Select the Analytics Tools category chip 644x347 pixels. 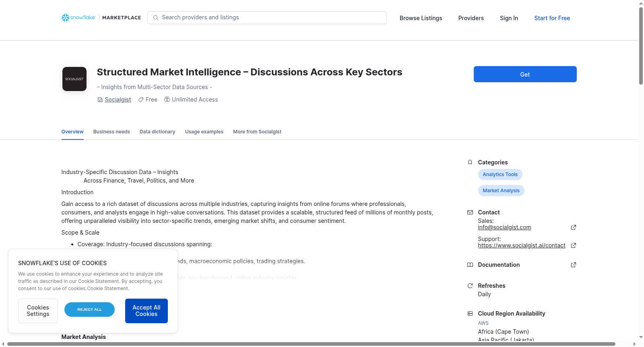pyautogui.click(x=500, y=175)
